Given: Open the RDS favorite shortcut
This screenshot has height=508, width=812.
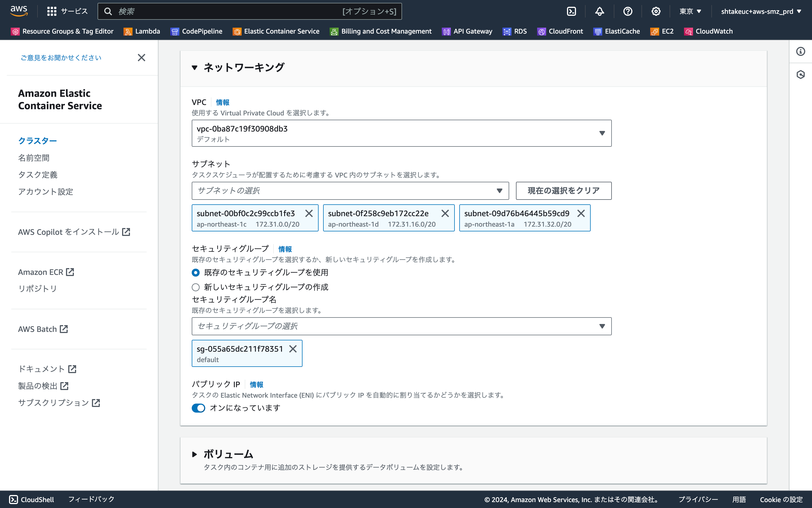Looking at the screenshot, I should pyautogui.click(x=515, y=31).
